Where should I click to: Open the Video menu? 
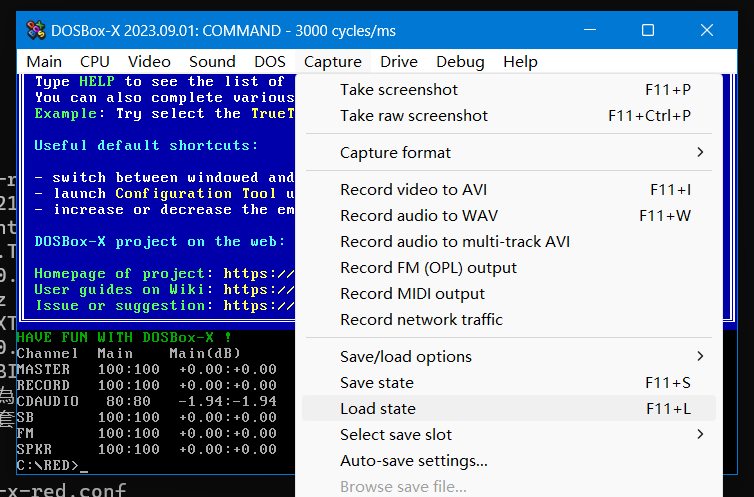149,62
